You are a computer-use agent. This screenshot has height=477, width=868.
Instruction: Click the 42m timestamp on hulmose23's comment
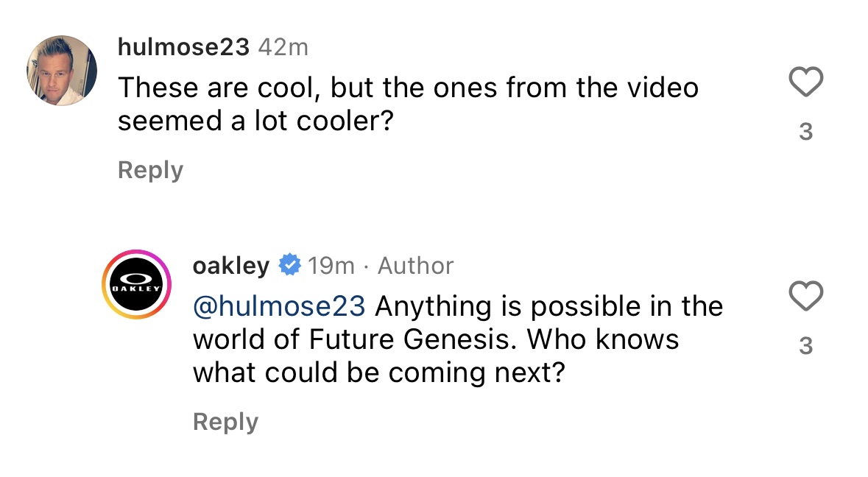click(x=283, y=48)
